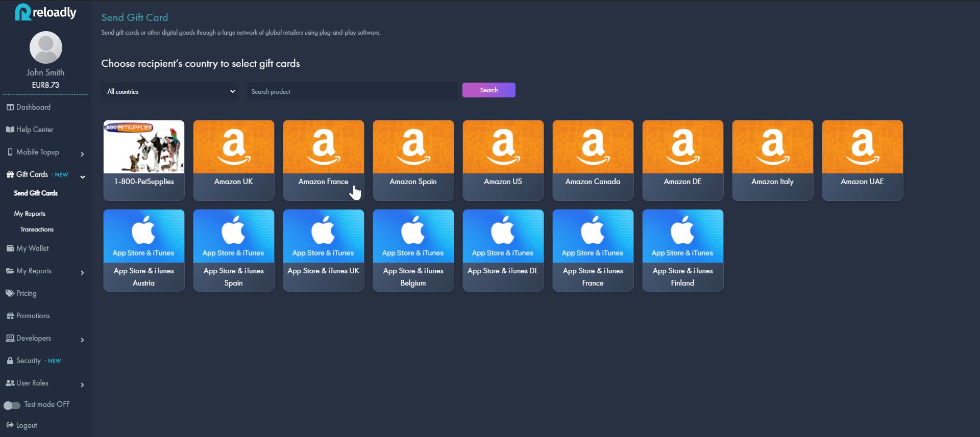This screenshot has height=437, width=980.
Task: Click the Security menu label
Action: [28, 361]
